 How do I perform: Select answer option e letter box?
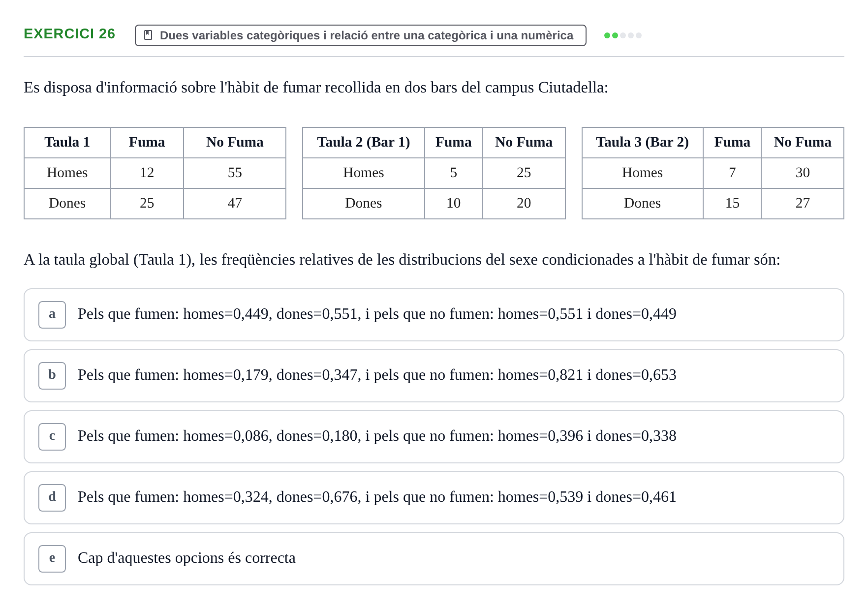pos(52,559)
